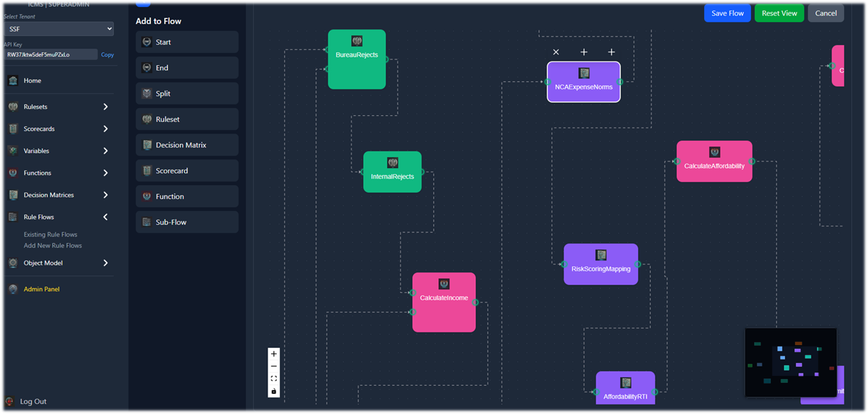Viewport: 868px width, 414px height.
Task: Click the X icon above NCAExpenseNorms node
Action: (x=556, y=52)
